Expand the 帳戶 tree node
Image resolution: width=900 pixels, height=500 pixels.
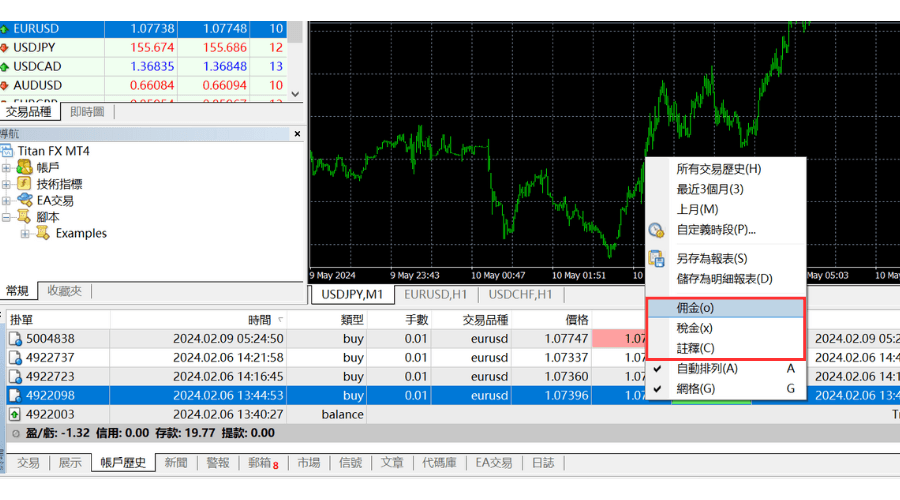tap(7, 167)
